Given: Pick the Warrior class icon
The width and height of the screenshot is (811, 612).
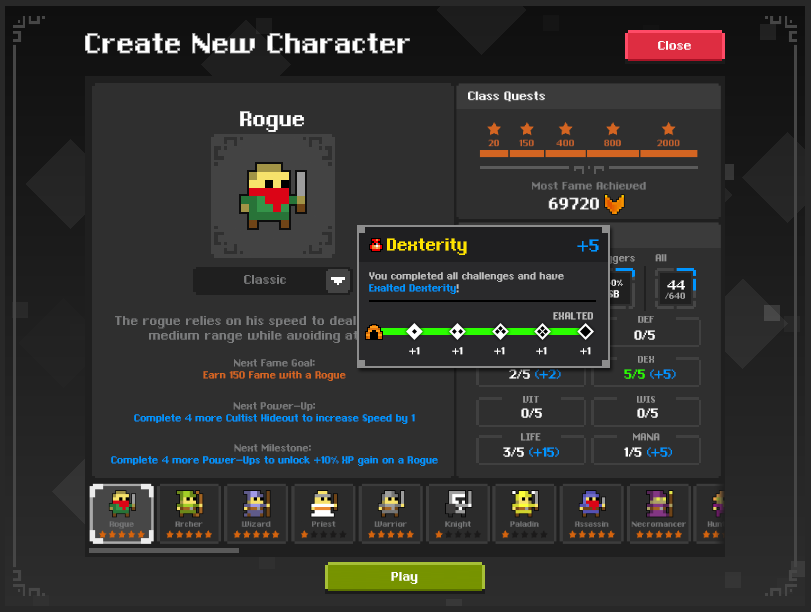Looking at the screenshot, I should tap(391, 513).
